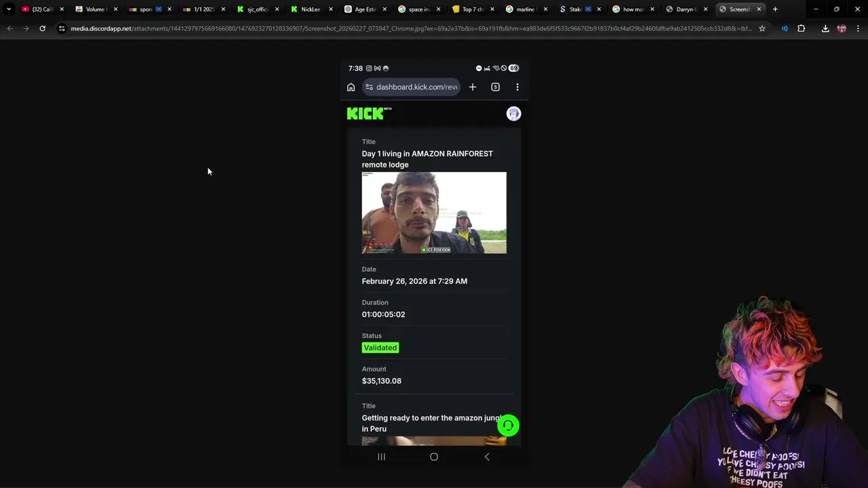Tap the dashboard.kick.com URL field

click(412, 87)
